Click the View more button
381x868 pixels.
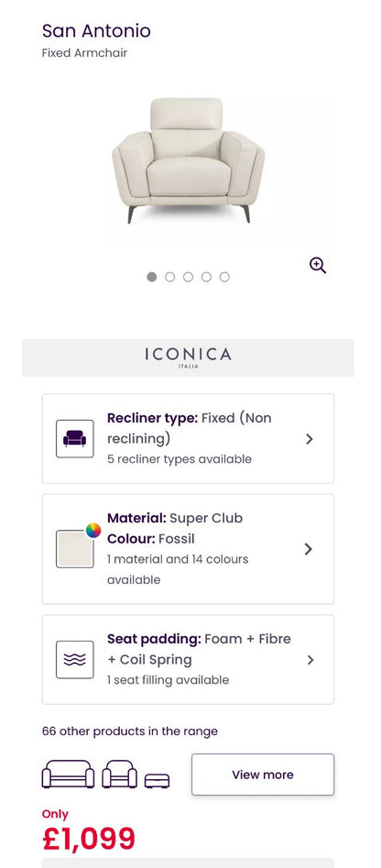(x=263, y=775)
